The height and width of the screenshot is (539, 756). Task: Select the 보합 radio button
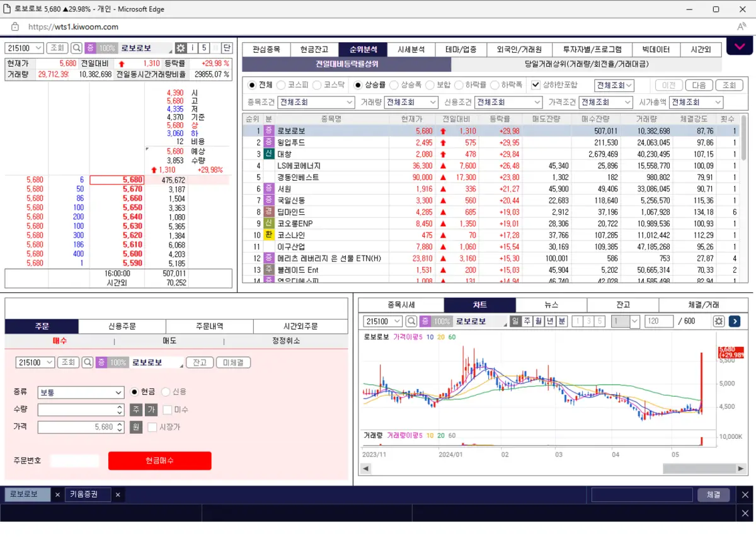[x=430, y=85]
